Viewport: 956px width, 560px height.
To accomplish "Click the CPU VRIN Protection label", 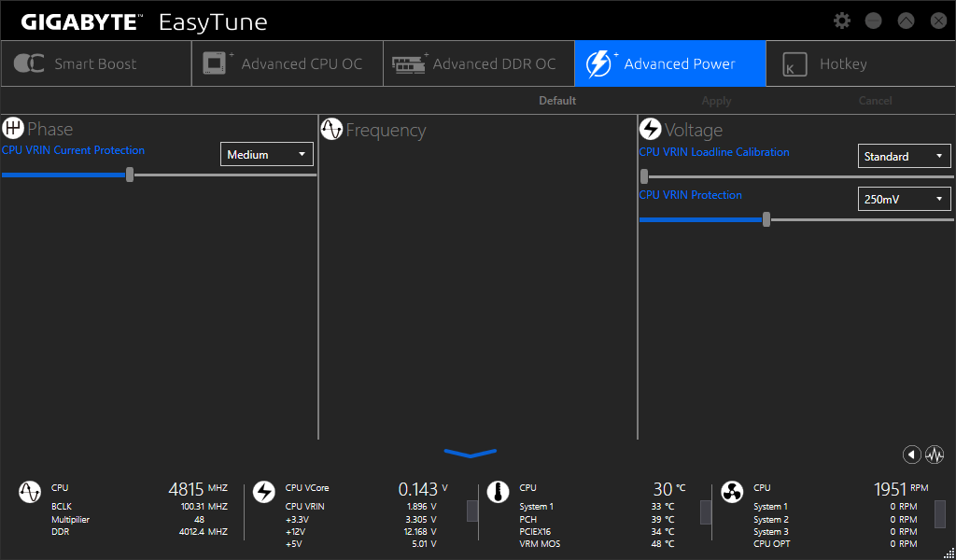I will 690,195.
